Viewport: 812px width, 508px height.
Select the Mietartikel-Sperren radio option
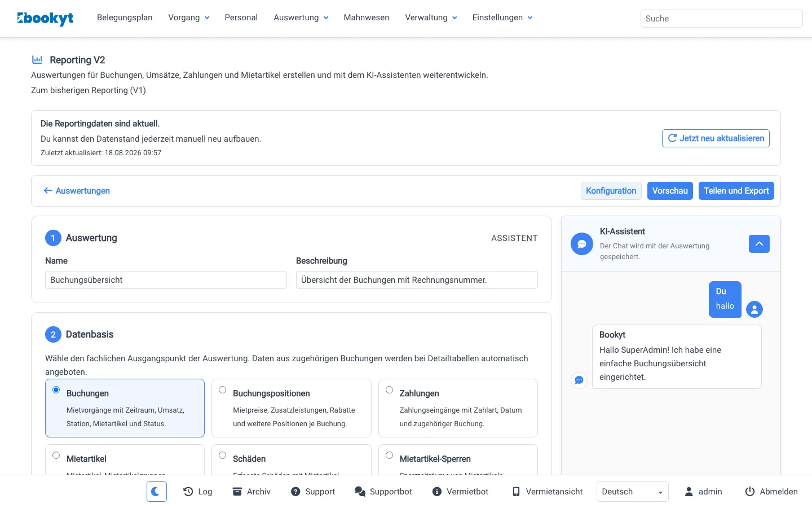tap(389, 456)
